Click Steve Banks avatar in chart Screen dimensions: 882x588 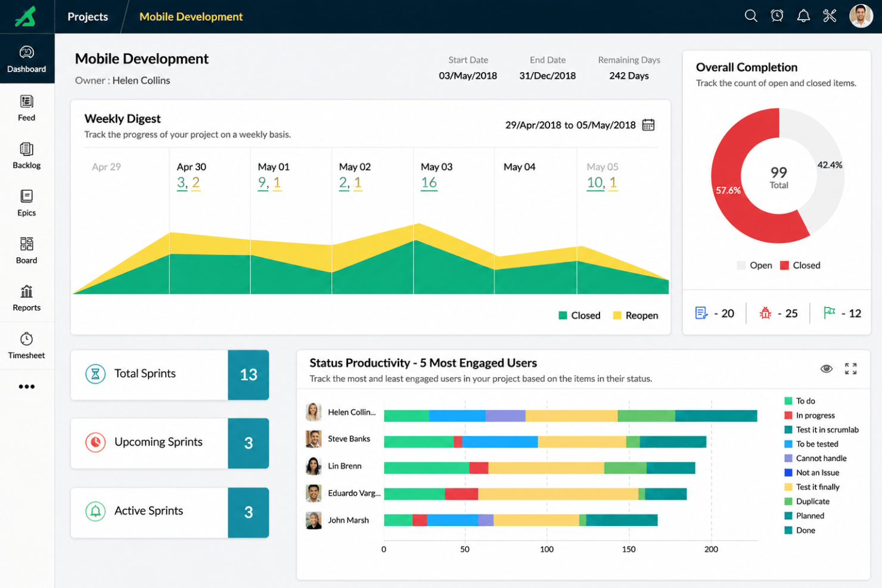tap(313, 439)
